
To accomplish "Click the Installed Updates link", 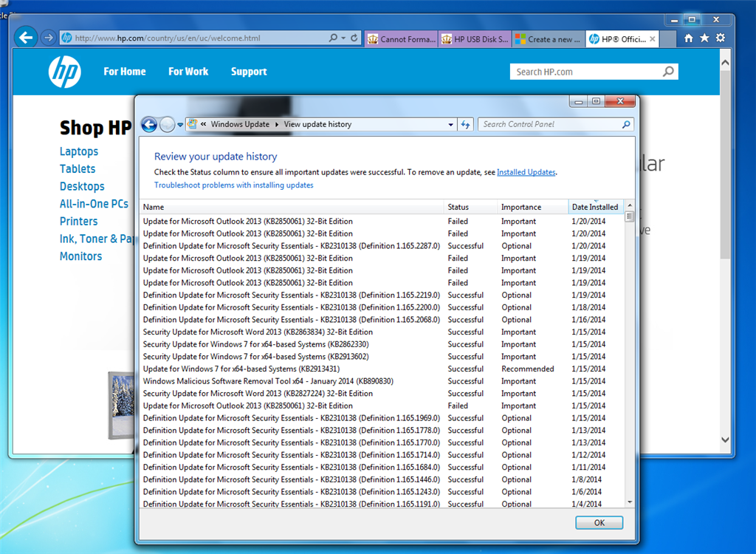I will (526, 172).
